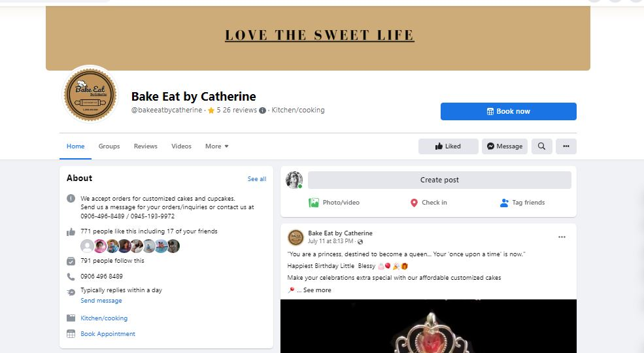This screenshot has width=644, height=353.
Task: Click Bake Eat page profile logo
Action: coord(90,95)
